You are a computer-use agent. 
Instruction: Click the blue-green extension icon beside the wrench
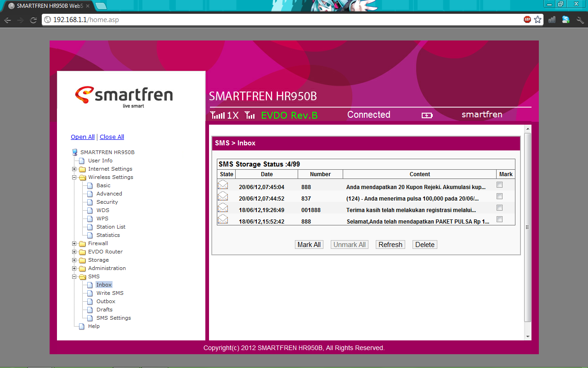pos(566,20)
